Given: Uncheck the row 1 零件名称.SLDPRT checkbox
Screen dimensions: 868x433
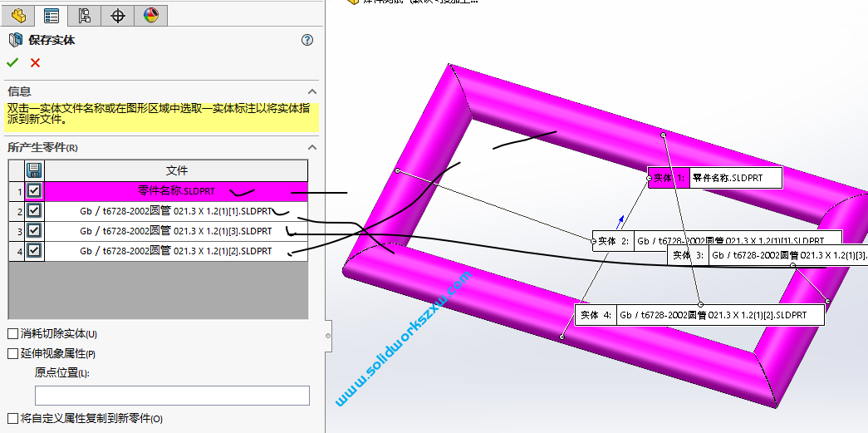Looking at the screenshot, I should (x=34, y=190).
